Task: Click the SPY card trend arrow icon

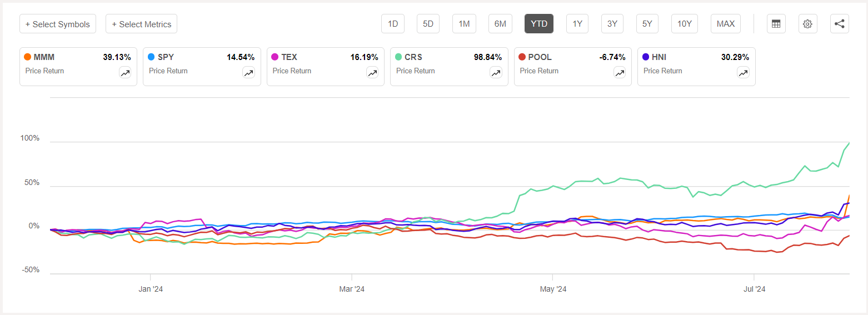Action: pyautogui.click(x=248, y=73)
